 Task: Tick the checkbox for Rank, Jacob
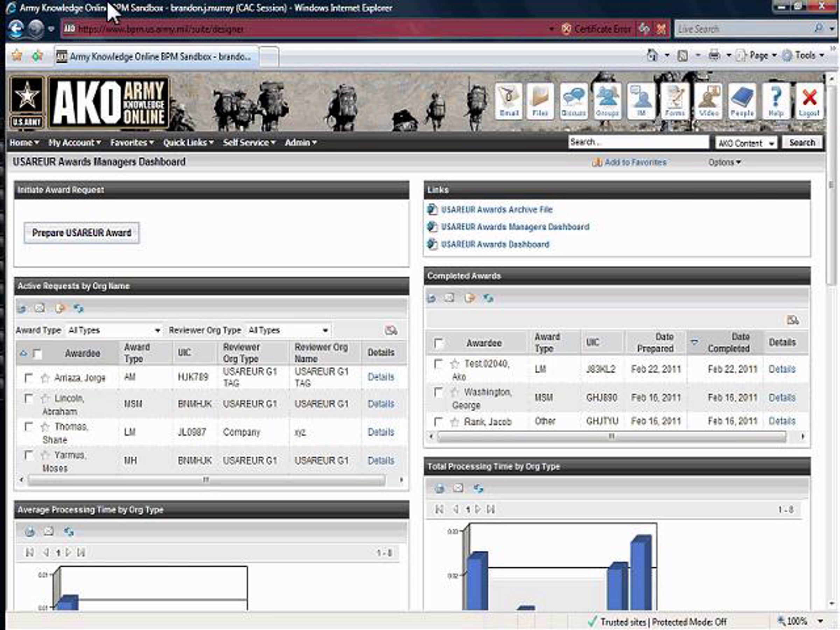pos(438,421)
